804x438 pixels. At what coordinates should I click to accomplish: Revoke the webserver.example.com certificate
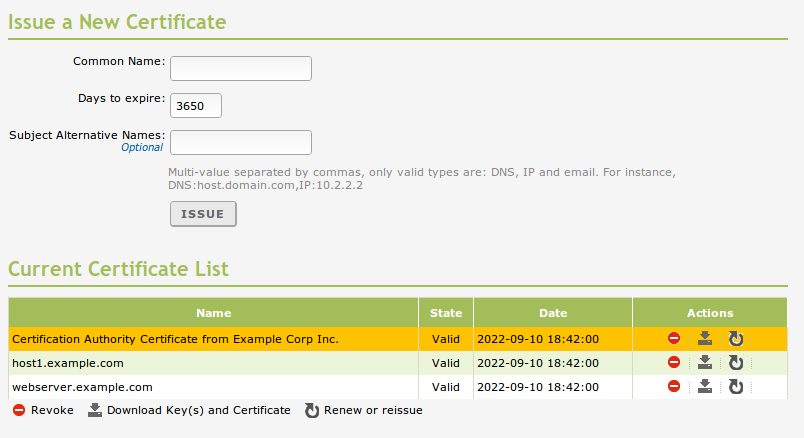pos(674,387)
